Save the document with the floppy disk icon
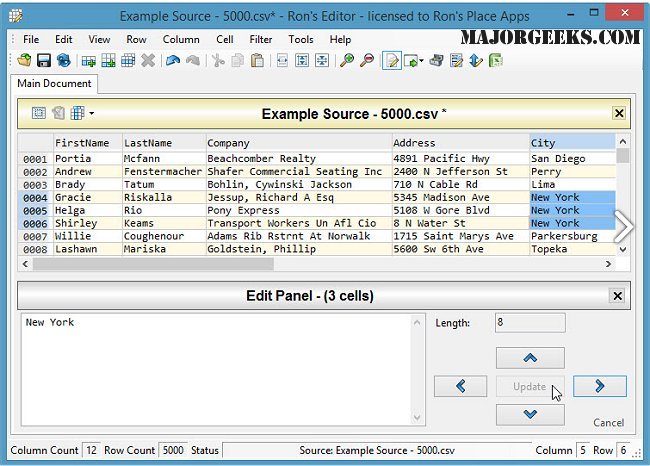The height and width of the screenshot is (466, 650). [44, 61]
